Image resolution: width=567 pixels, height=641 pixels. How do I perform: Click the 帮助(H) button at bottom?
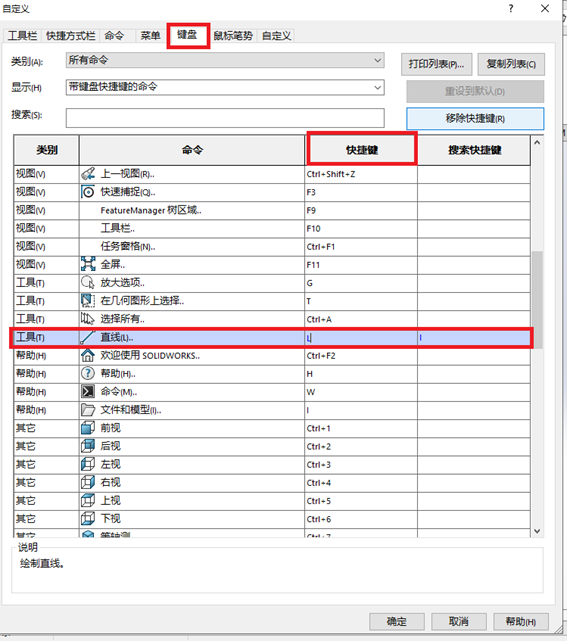point(521,621)
